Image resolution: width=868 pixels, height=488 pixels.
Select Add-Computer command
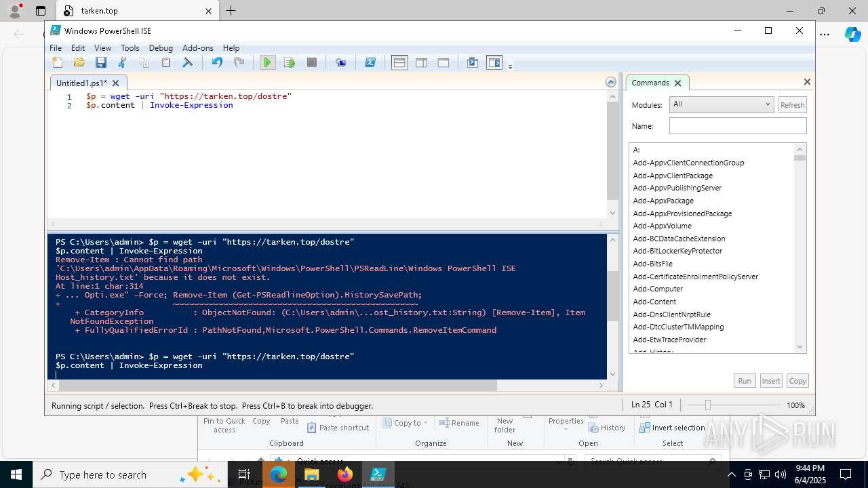point(657,289)
